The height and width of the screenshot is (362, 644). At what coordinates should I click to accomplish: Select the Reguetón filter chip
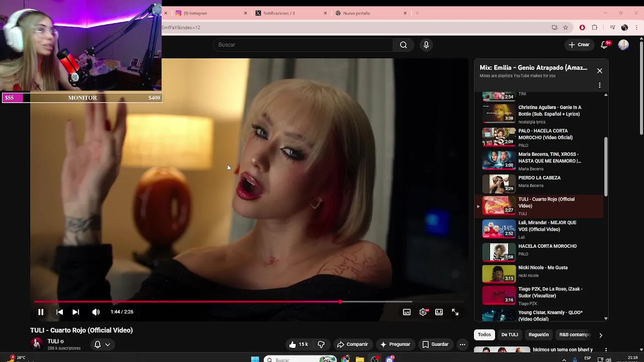[538, 334]
